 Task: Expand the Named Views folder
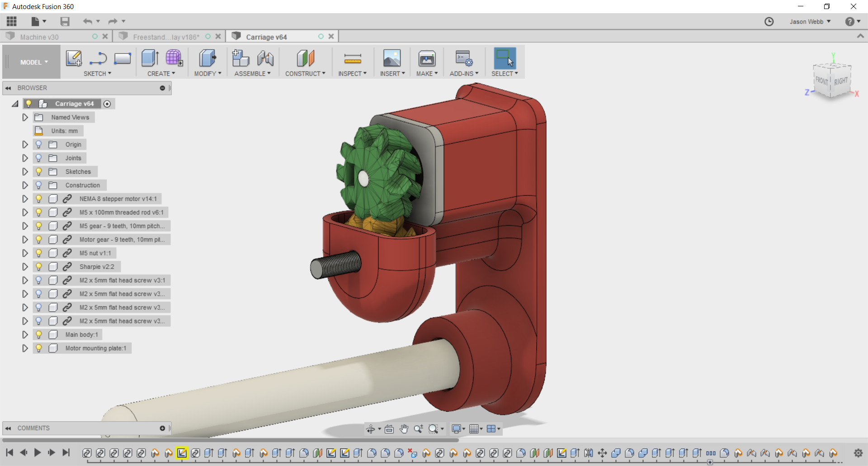tap(25, 117)
